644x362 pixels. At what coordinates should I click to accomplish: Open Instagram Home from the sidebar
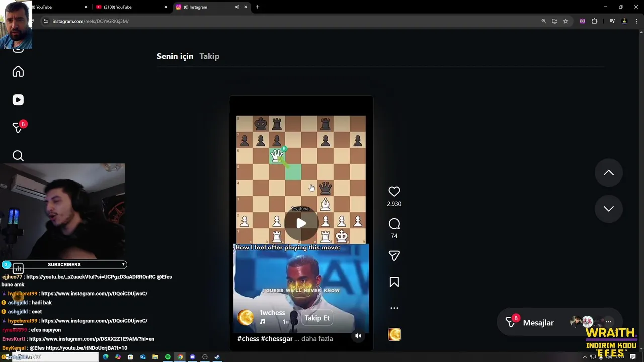(x=18, y=72)
